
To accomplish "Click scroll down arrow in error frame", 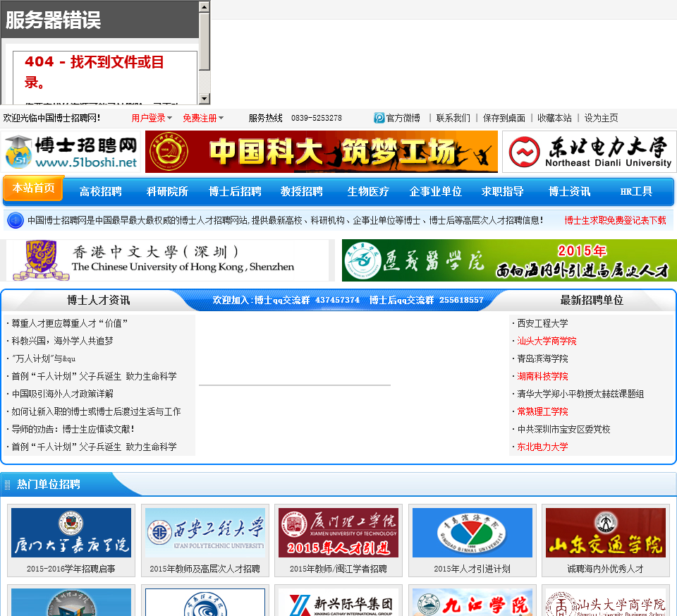I will (x=205, y=99).
